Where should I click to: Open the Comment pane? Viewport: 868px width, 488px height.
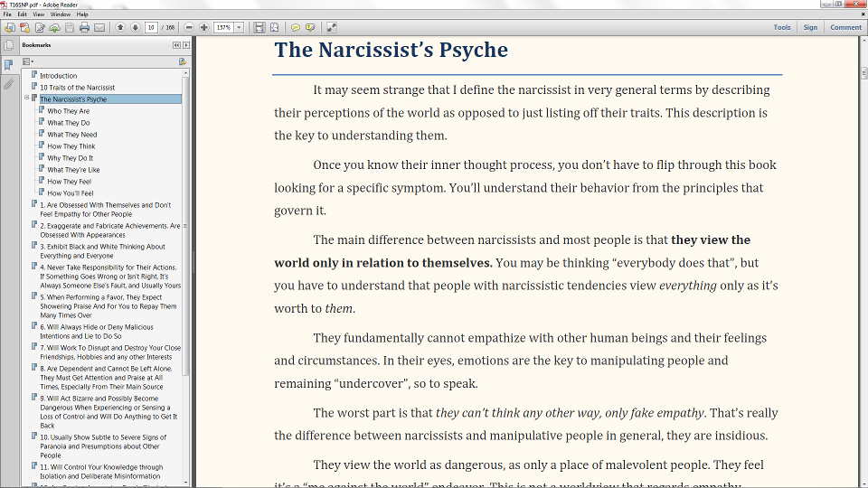tap(845, 27)
